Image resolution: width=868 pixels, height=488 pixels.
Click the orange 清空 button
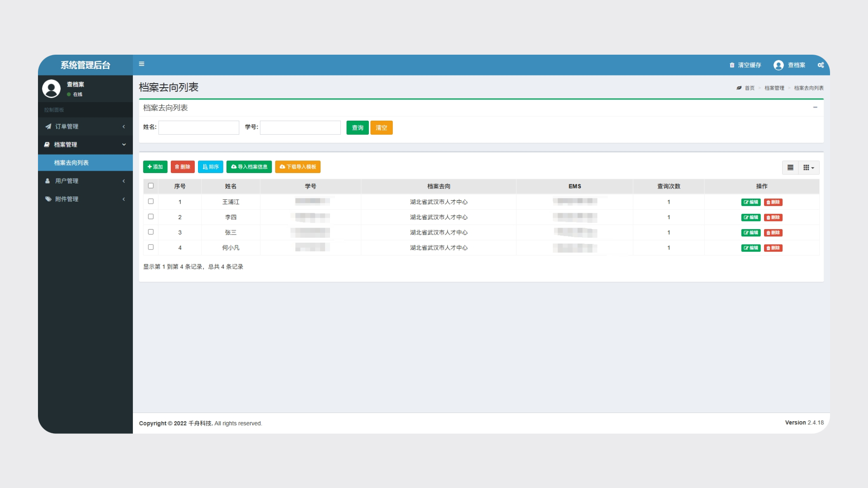coord(382,128)
